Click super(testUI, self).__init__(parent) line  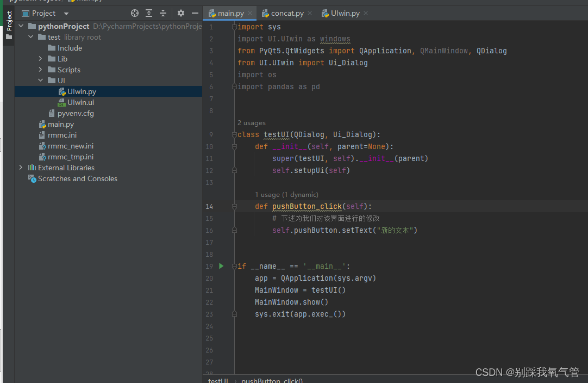click(350, 158)
